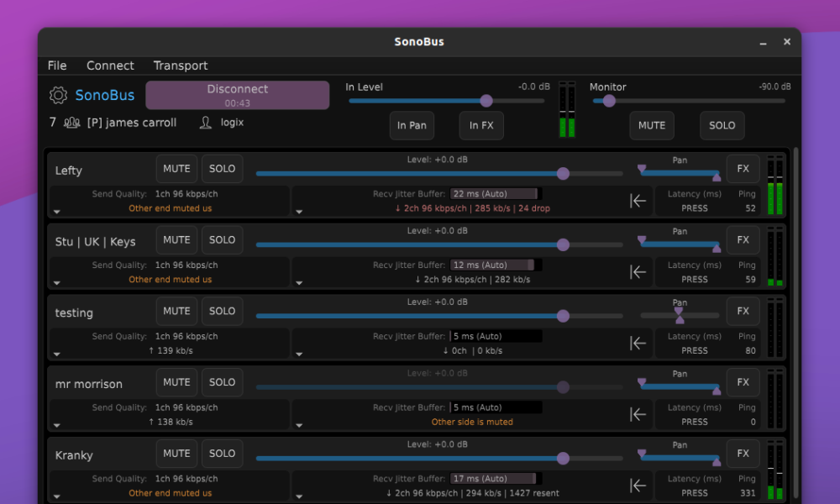Click the Disconnect button

[x=238, y=95]
